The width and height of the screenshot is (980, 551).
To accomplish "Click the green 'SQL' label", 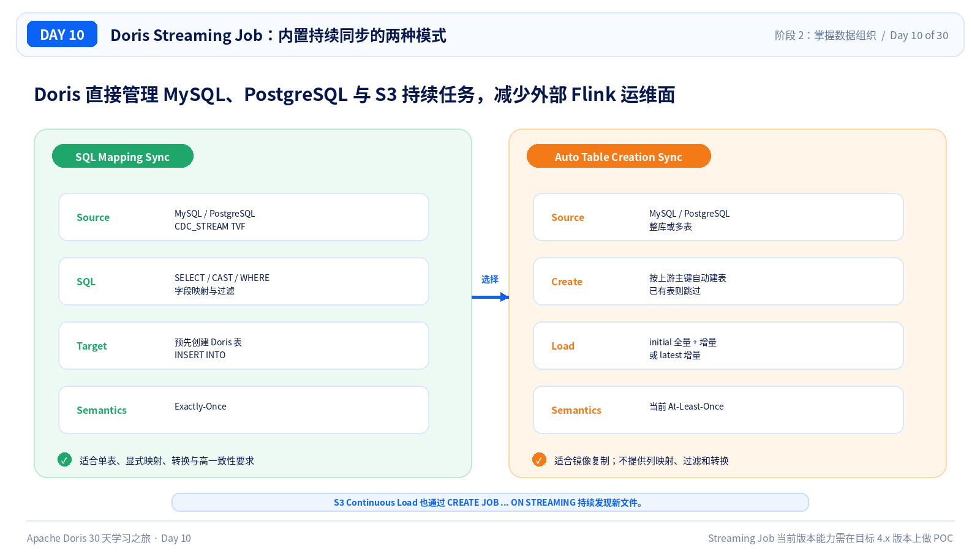I will tap(86, 282).
